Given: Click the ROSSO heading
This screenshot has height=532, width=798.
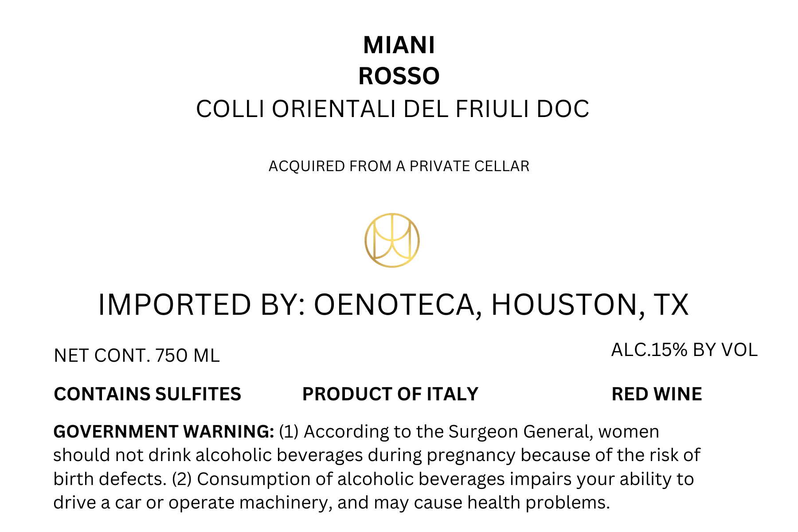Looking at the screenshot, I should 399,76.
